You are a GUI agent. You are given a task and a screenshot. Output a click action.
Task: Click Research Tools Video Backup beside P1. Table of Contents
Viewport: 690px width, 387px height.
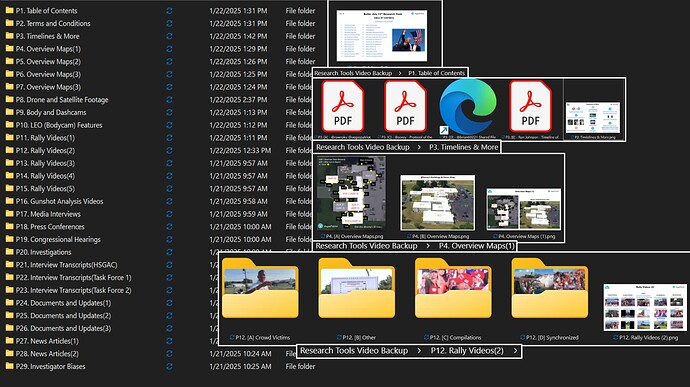click(x=353, y=73)
